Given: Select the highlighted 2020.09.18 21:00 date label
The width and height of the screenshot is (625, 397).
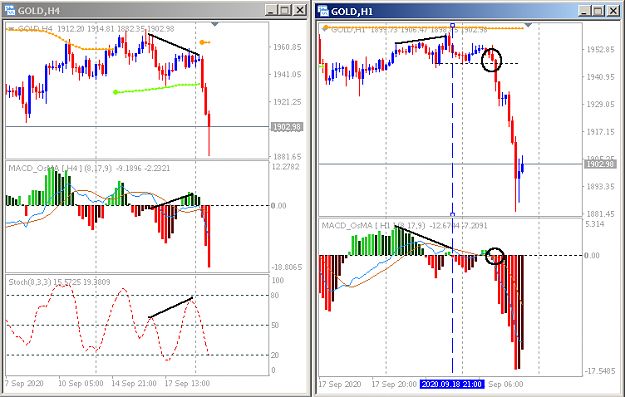Looking at the screenshot, I should click(452, 384).
